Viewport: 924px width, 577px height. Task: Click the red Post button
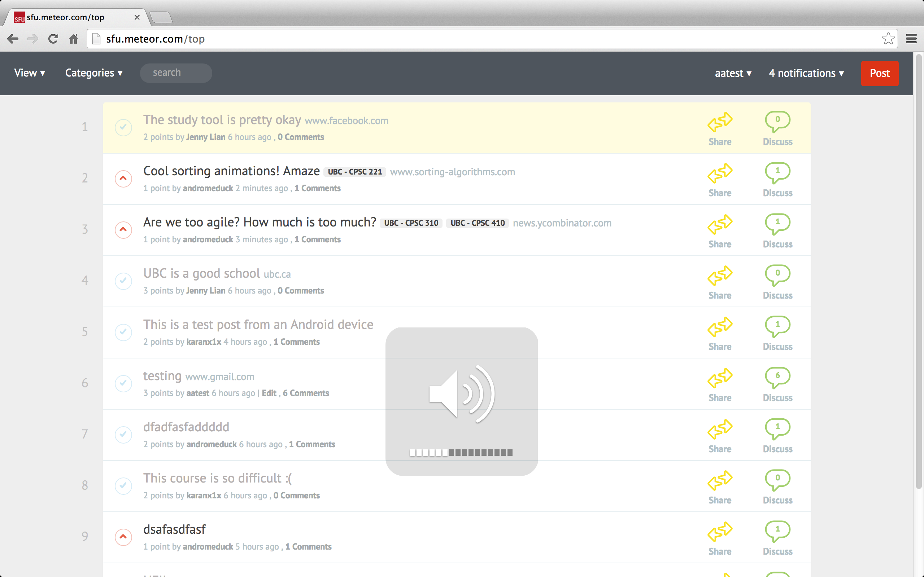pos(879,73)
